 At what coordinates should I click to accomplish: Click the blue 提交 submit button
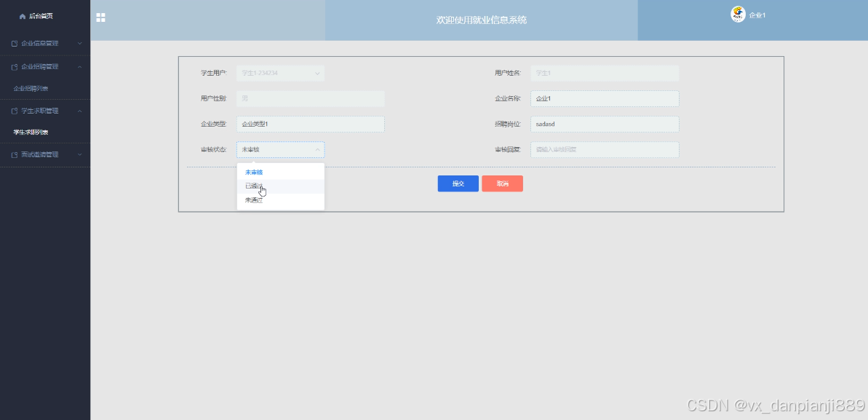(x=458, y=184)
